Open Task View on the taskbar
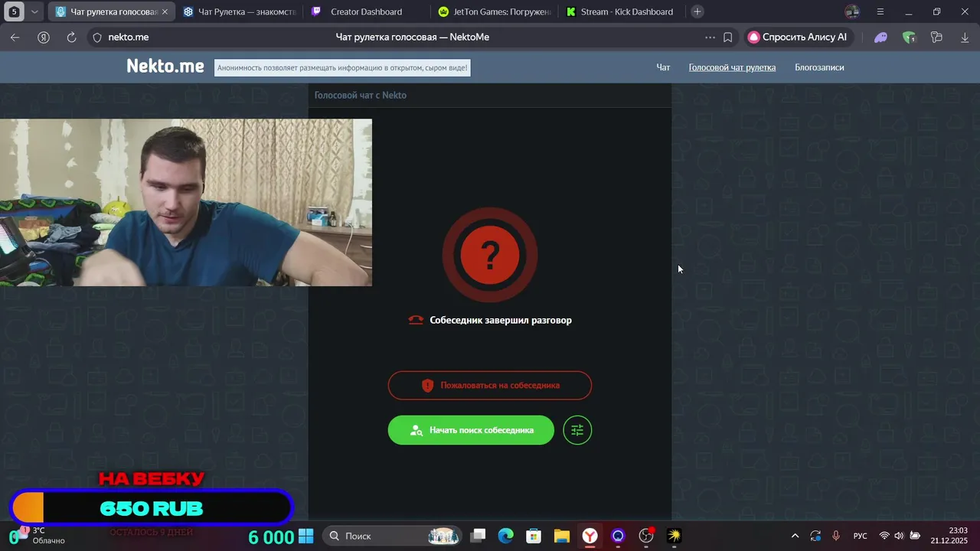 (x=478, y=536)
